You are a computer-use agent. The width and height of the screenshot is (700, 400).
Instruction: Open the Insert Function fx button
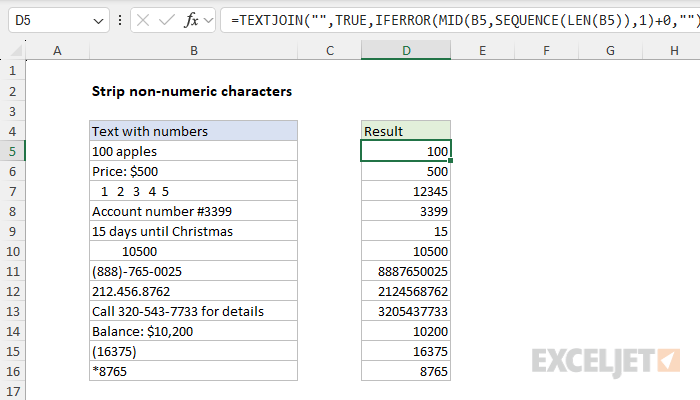192,20
